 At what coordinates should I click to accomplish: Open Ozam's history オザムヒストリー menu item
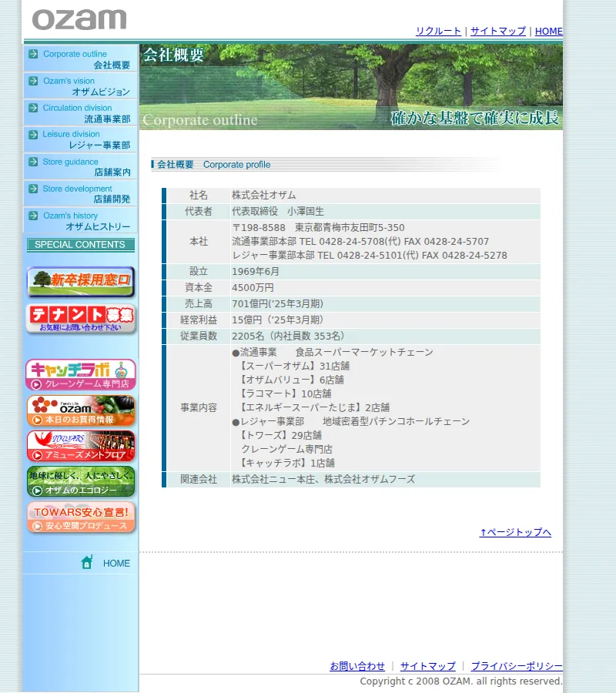80,220
